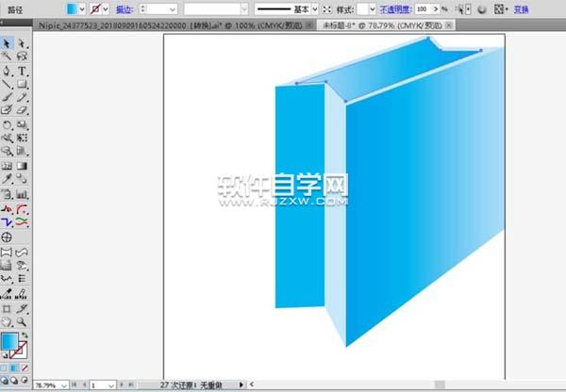This screenshot has height=392, width=566.
Task: Open the 描边 (Stroke) panel link
Action: click(x=125, y=9)
